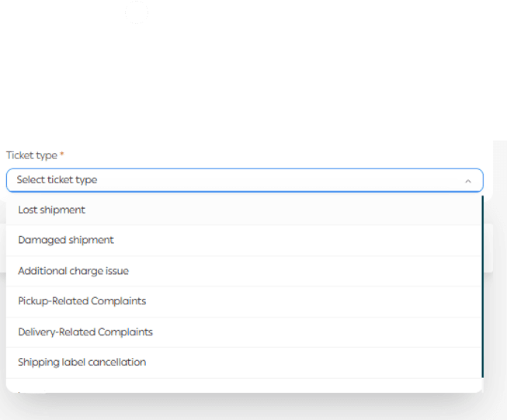The image size is (507, 420).
Task: Focus the "Select ticket type" placeholder text
Action: pyautogui.click(x=57, y=180)
